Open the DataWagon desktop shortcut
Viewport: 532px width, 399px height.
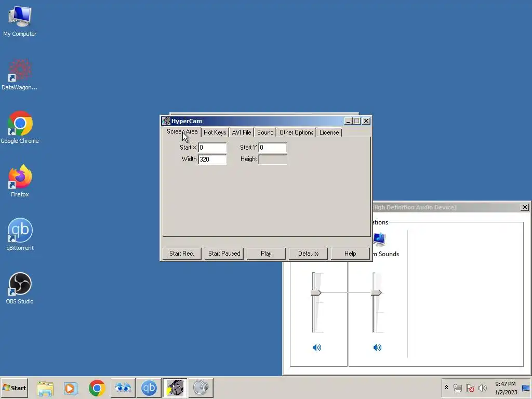tap(20, 75)
